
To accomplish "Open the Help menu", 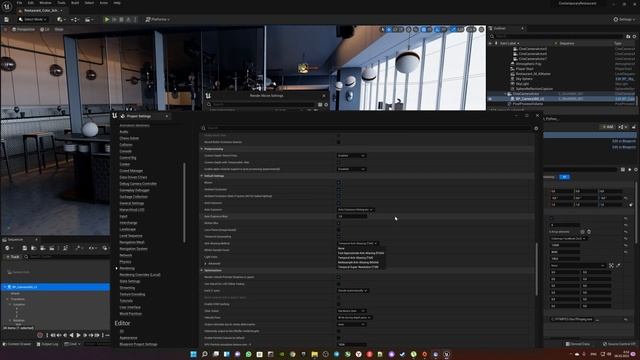I will pyautogui.click(x=117, y=2).
